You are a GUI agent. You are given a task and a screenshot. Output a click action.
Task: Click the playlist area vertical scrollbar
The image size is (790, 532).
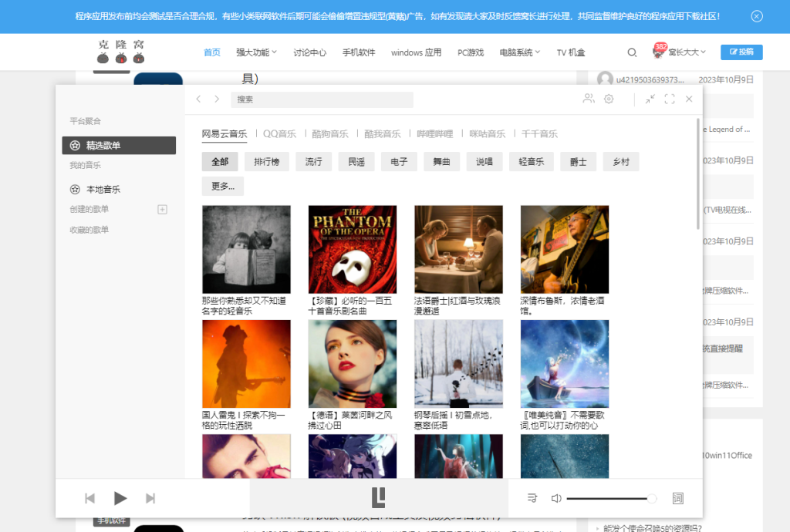click(697, 173)
